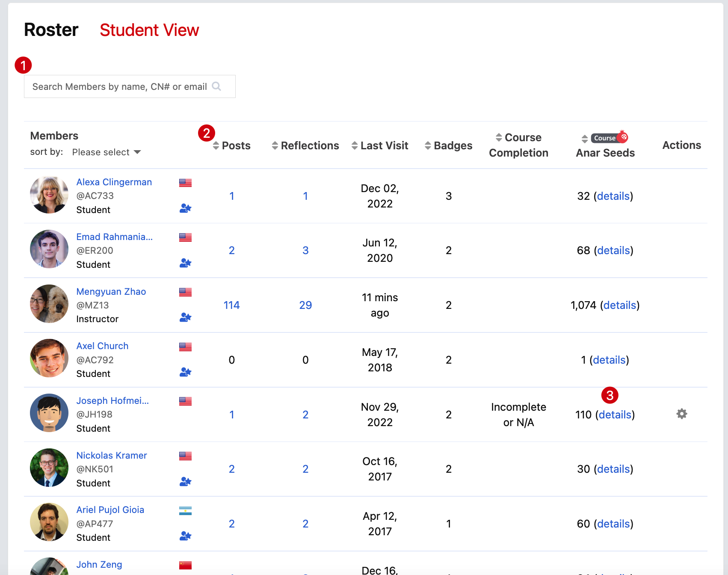Click Ariel Pujol Gioia's follow-user star icon
The image size is (728, 575).
tap(185, 536)
